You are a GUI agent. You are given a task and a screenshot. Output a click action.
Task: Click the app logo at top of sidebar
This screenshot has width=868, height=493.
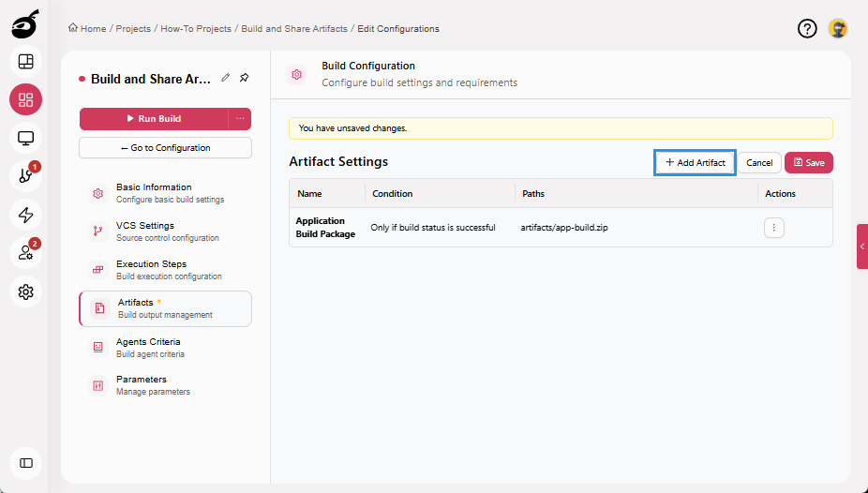(25, 24)
